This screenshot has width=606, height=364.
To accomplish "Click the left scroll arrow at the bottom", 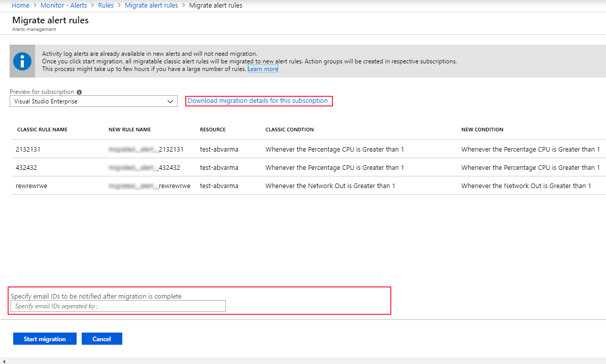I will pyautogui.click(x=4, y=360).
